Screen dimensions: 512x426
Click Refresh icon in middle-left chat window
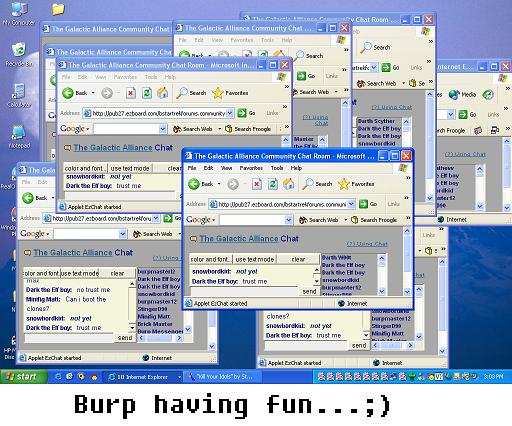point(147,93)
